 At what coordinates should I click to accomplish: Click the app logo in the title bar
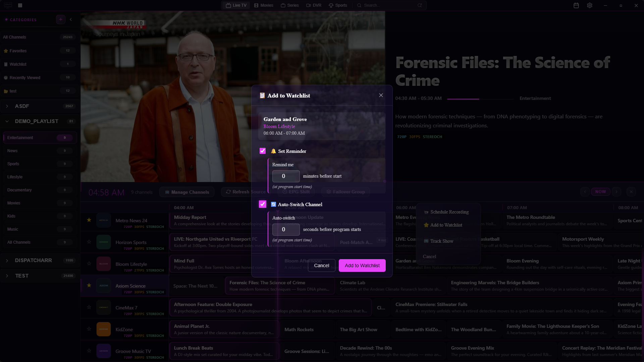click(x=8, y=5)
